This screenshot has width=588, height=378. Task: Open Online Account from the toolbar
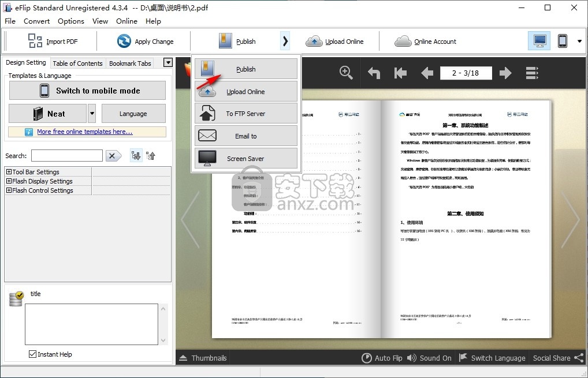pyautogui.click(x=425, y=41)
